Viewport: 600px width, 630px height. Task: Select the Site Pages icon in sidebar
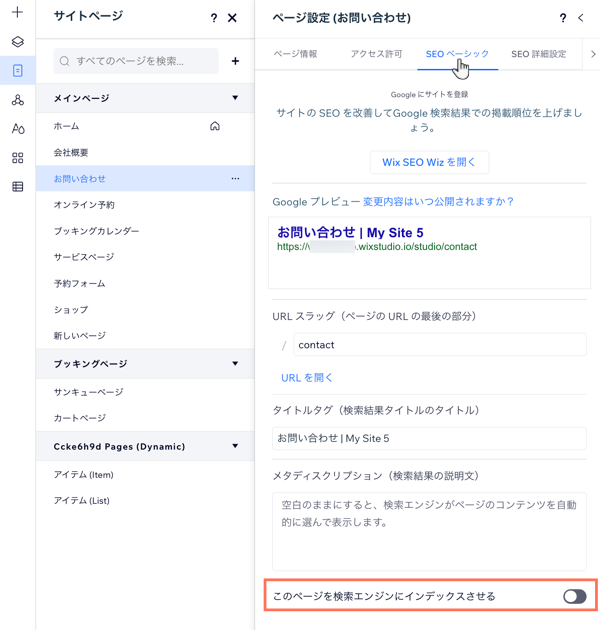[x=17, y=71]
